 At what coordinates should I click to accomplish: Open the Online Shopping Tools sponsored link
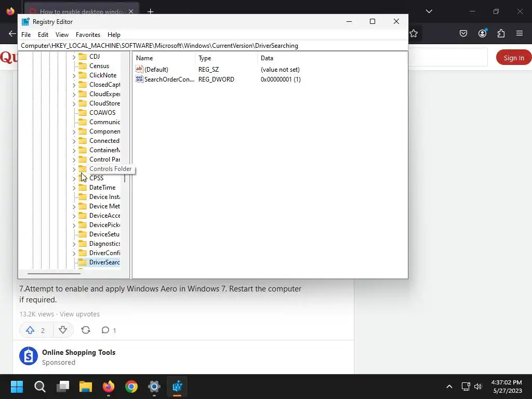pyautogui.click(x=79, y=352)
